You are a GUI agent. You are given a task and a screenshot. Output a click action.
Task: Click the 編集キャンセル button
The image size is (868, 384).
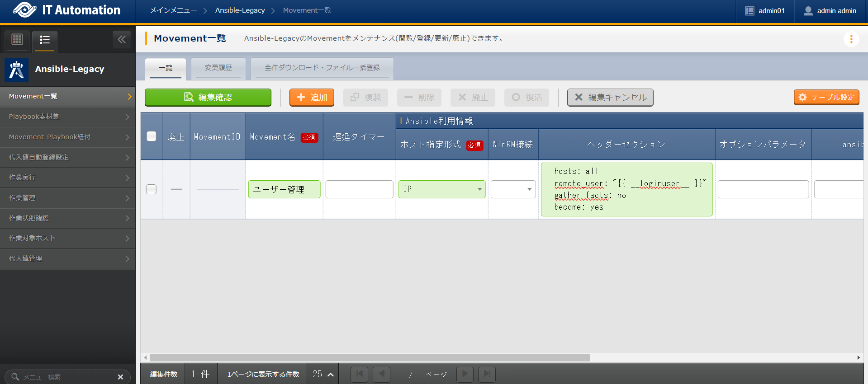coord(610,98)
